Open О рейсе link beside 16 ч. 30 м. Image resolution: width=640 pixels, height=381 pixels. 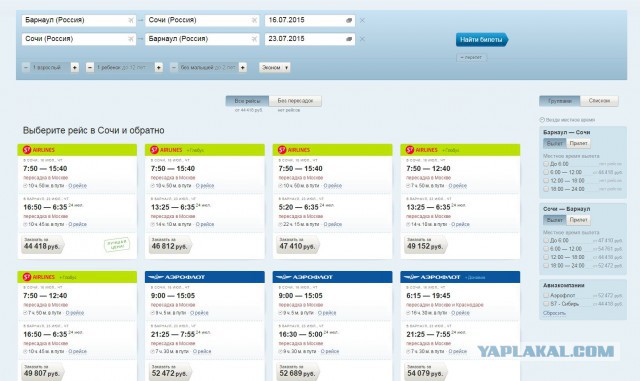coord(460,313)
